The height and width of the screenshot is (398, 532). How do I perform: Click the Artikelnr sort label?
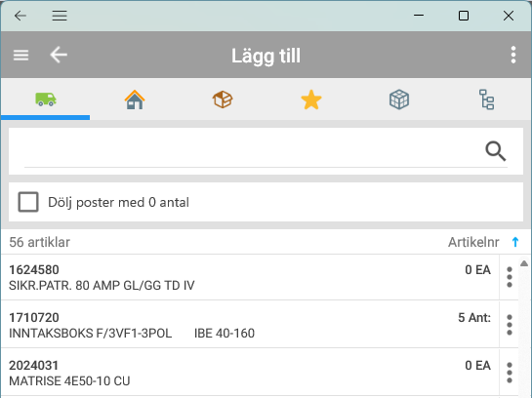tap(473, 242)
